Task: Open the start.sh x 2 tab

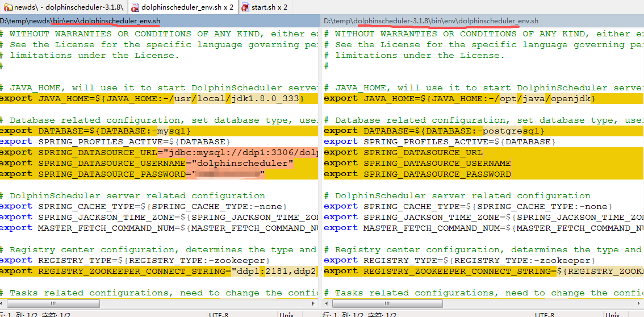Action: (x=264, y=7)
